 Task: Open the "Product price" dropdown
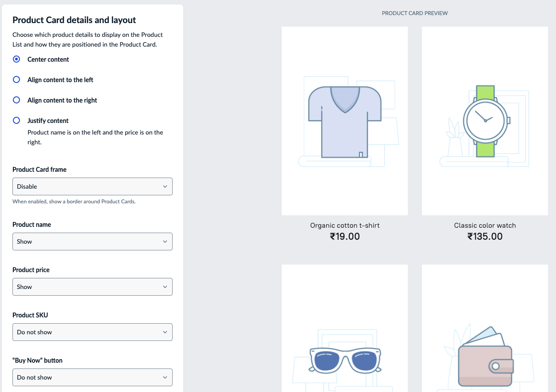coord(92,287)
